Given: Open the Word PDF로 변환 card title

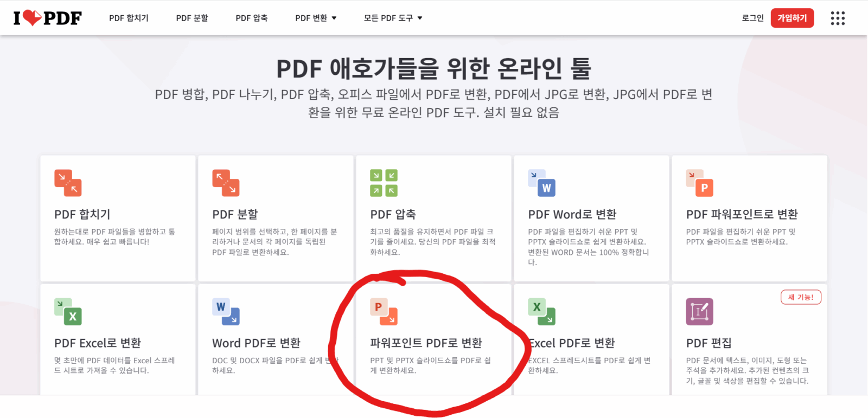Looking at the screenshot, I should [x=256, y=343].
